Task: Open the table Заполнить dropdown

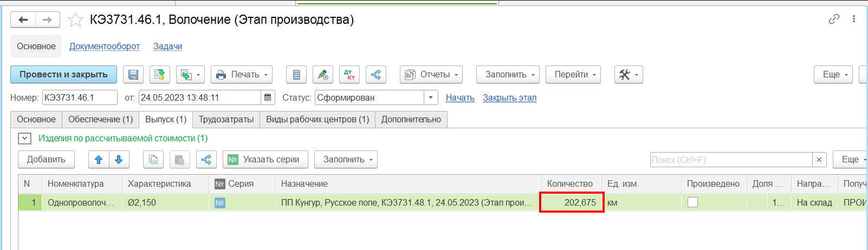Action: [x=346, y=160]
